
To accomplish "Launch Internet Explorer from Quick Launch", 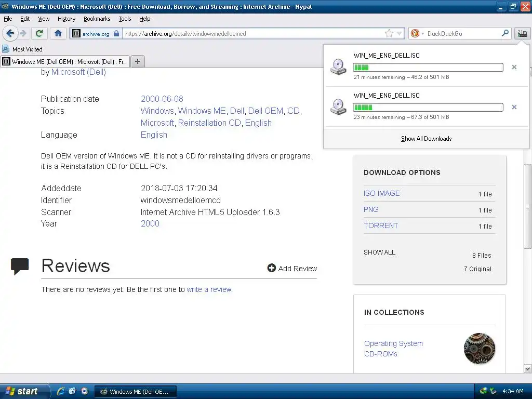I will click(61, 391).
